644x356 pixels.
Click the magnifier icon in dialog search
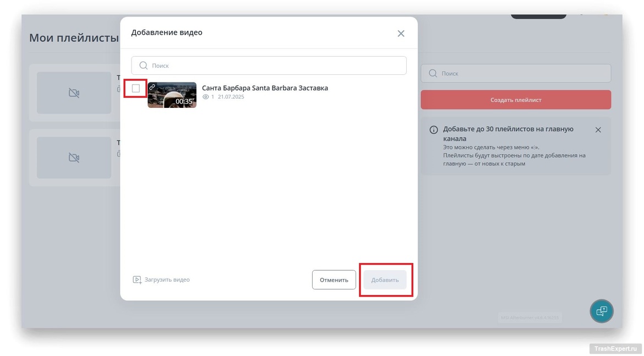click(x=144, y=65)
